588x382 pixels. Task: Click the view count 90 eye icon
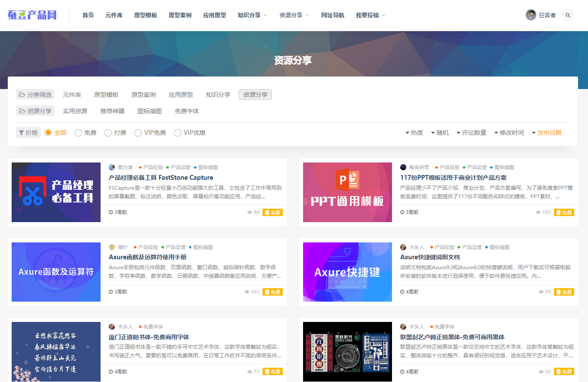[250, 213]
